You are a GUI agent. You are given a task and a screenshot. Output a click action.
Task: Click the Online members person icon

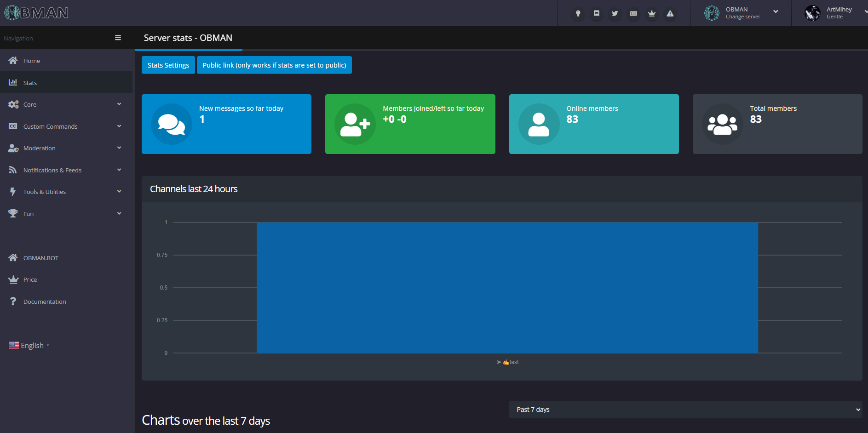[x=539, y=124]
